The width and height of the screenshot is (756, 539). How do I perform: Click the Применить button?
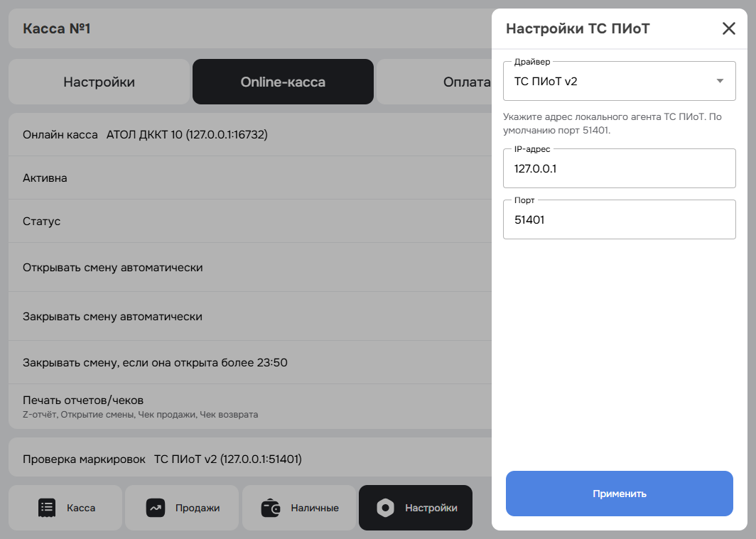[x=619, y=494]
